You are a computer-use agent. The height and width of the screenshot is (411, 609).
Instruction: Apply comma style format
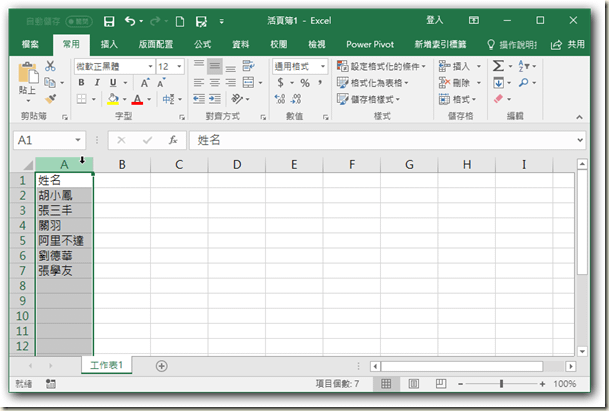(320, 83)
